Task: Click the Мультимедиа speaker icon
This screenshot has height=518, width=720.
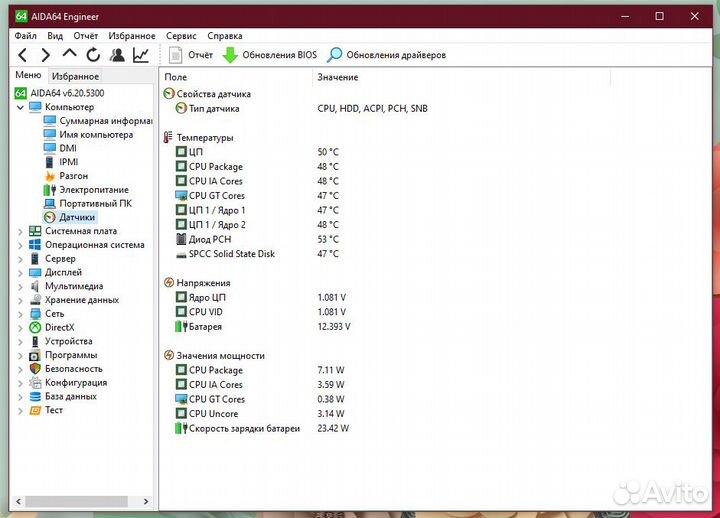Action: (35, 286)
